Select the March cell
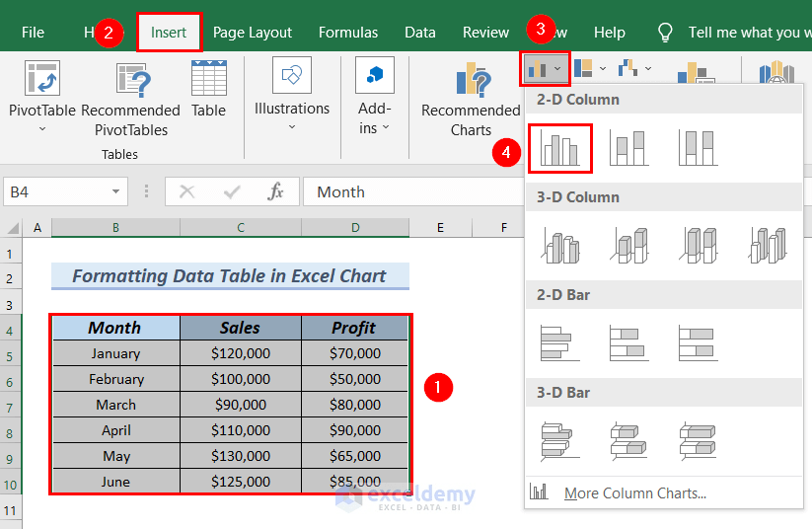The image size is (812, 529). point(115,405)
